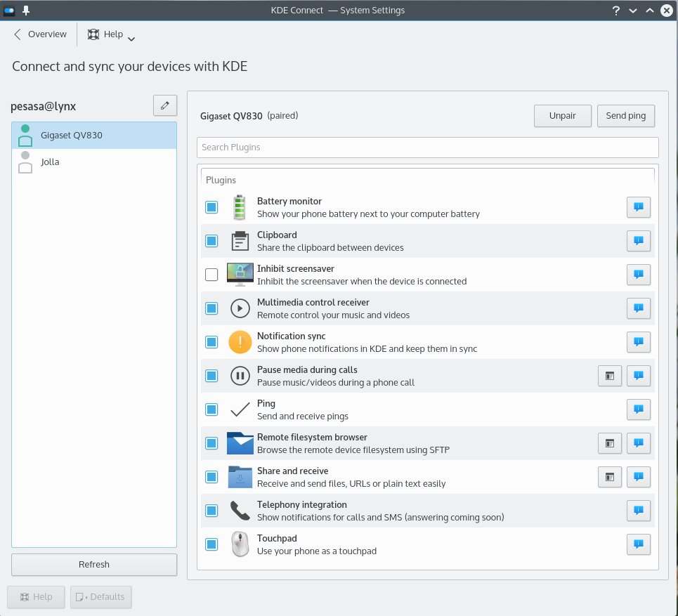Click the pin icon in the title bar

pos(26,11)
